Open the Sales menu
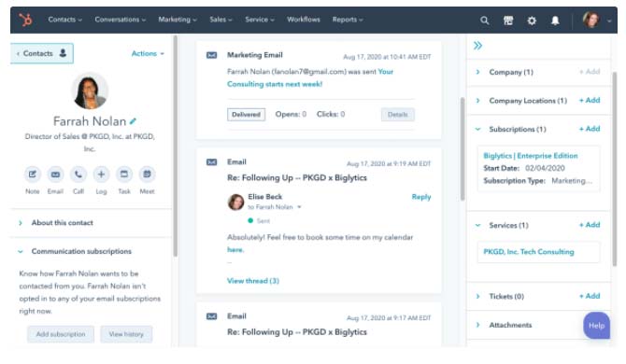The height and width of the screenshot is (364, 626). click(x=221, y=20)
